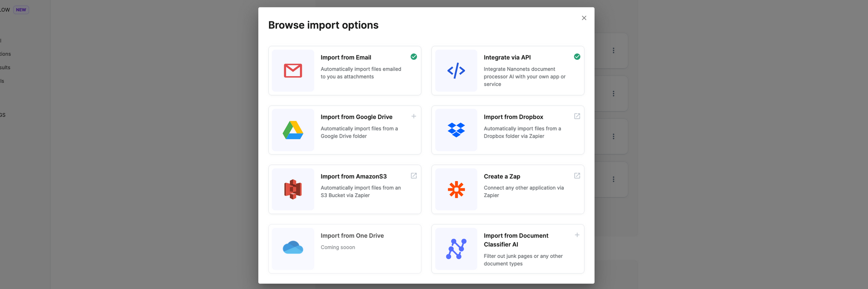Image resolution: width=868 pixels, height=289 pixels.
Task: Click the orange Zapier asterisk icon
Action: (456, 189)
